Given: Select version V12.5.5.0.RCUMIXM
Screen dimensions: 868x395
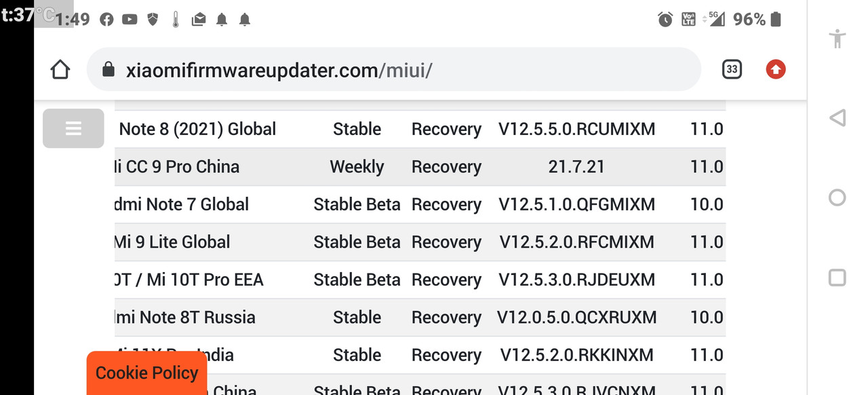Looking at the screenshot, I should pos(577,129).
